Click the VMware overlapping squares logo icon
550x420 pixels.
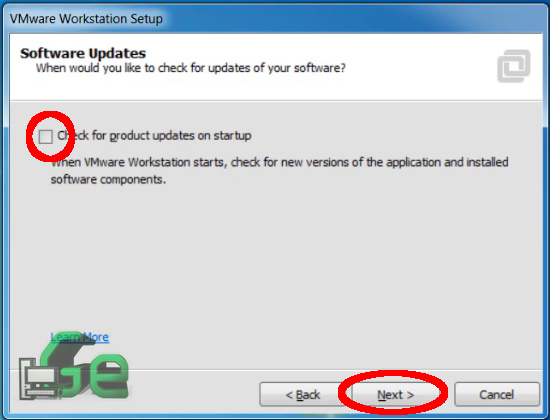pyautogui.click(x=514, y=66)
